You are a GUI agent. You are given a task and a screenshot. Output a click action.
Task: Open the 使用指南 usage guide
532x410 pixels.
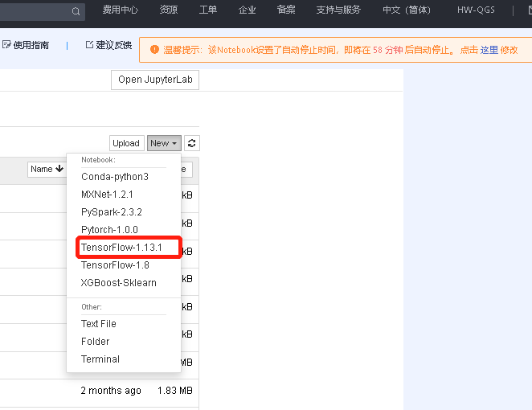coord(26,45)
